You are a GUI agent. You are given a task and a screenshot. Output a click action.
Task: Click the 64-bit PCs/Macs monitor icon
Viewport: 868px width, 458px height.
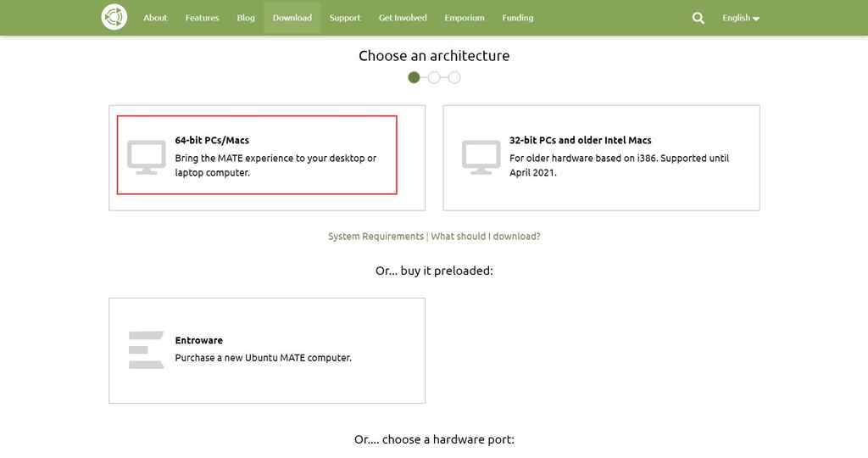pos(146,157)
